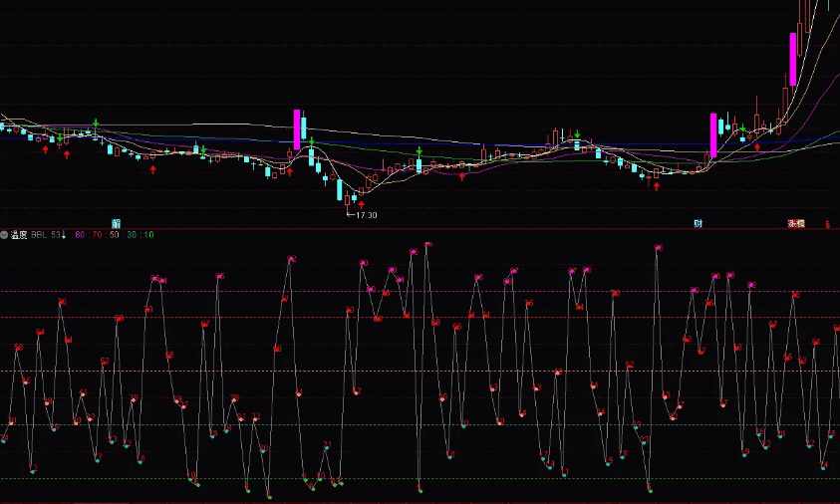
Task: Select the 温度 indicator name label
Action: tap(19, 235)
